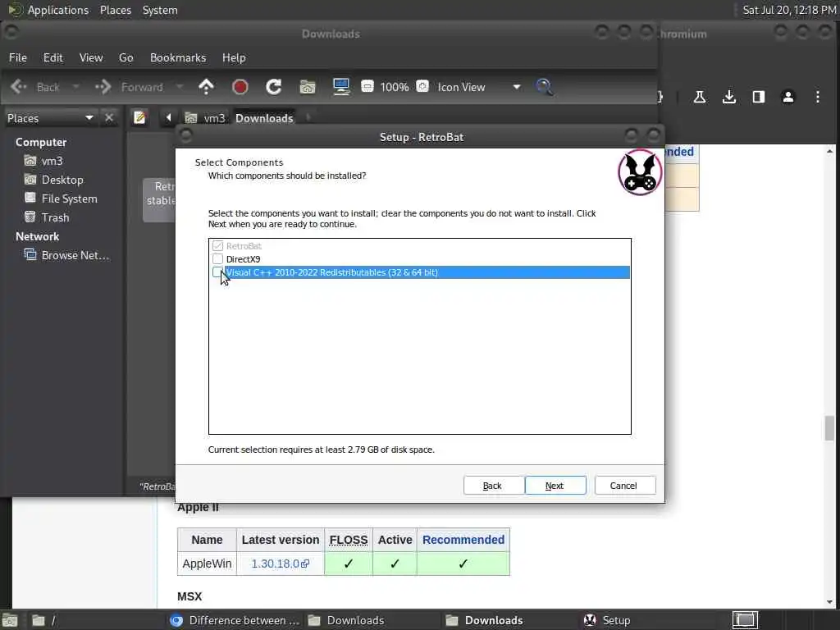This screenshot has height=630, width=840.
Task: Close the Places sidebar with X
Action: (109, 117)
